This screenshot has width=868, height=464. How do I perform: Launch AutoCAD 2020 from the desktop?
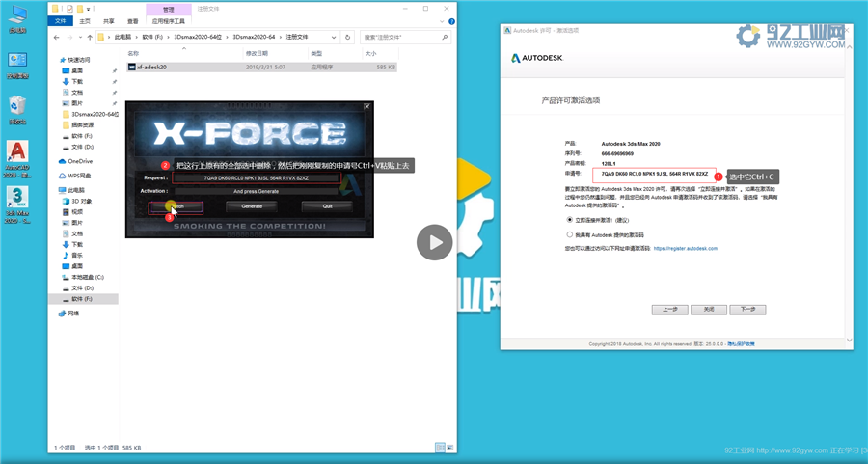tap(17, 159)
